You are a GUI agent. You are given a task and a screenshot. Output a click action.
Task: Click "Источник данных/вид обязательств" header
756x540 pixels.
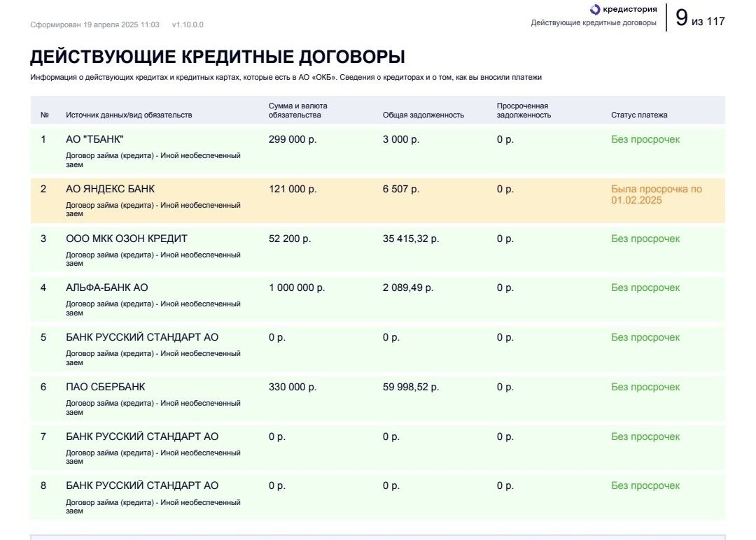[x=129, y=115]
